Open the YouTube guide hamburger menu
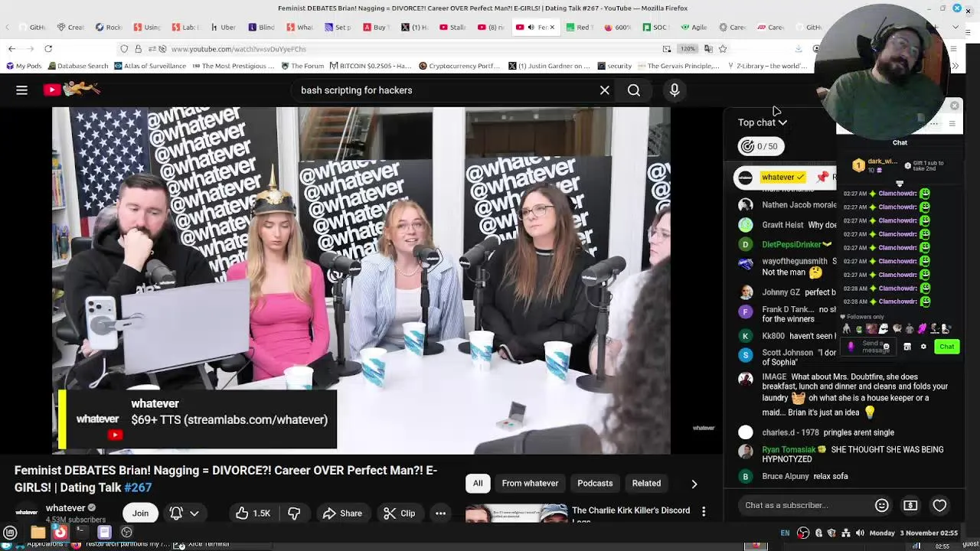This screenshot has height=551, width=980. [x=21, y=90]
